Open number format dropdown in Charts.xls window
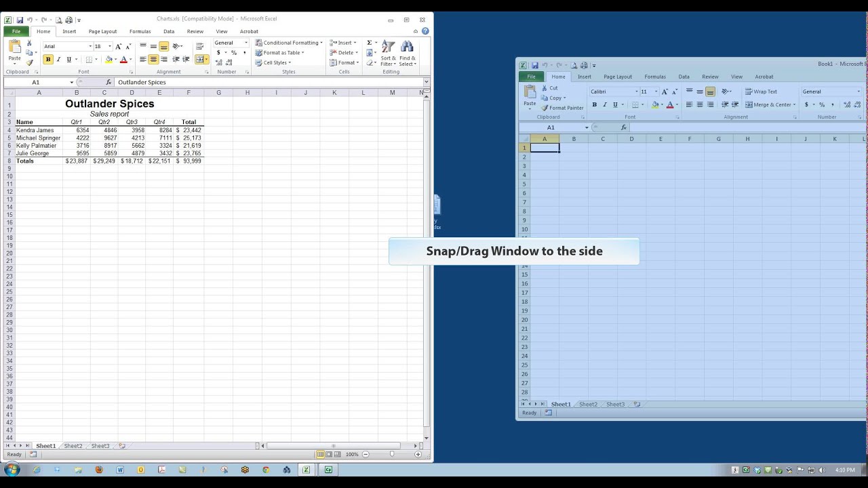This screenshot has height=488, width=868. click(x=245, y=43)
